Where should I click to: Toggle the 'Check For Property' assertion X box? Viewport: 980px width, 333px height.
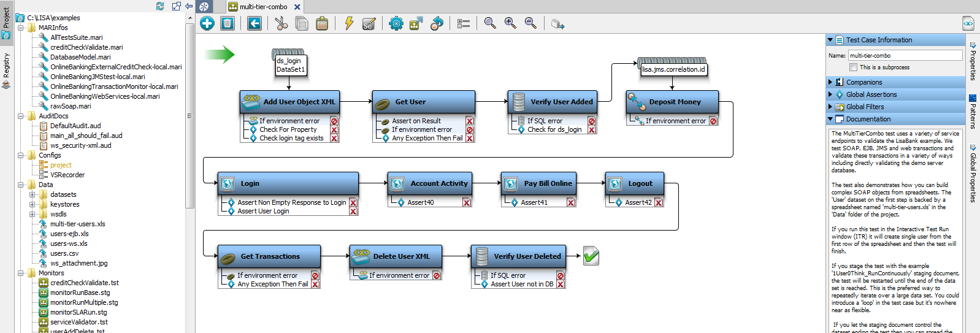click(334, 130)
